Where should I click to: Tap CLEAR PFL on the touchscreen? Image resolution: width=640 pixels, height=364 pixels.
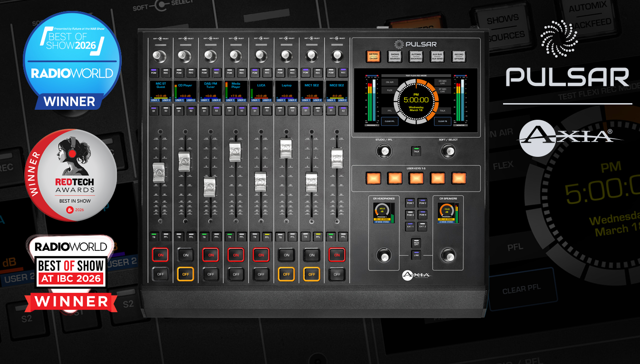[389, 121]
